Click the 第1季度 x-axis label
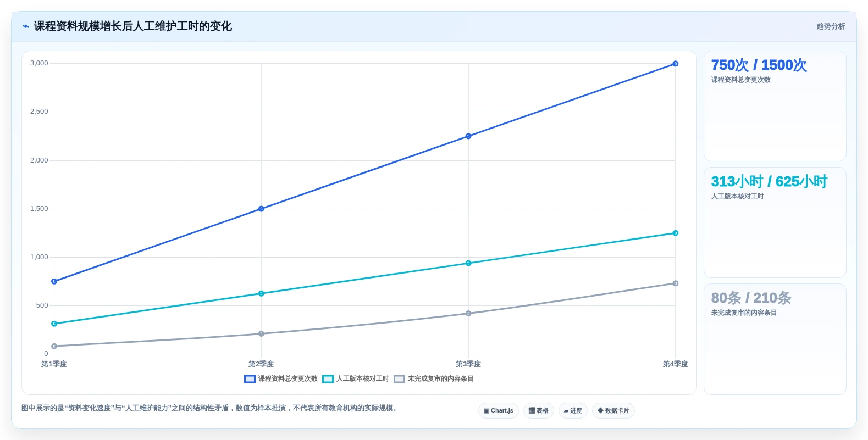Screen dimensions: 868x440 pos(54,364)
